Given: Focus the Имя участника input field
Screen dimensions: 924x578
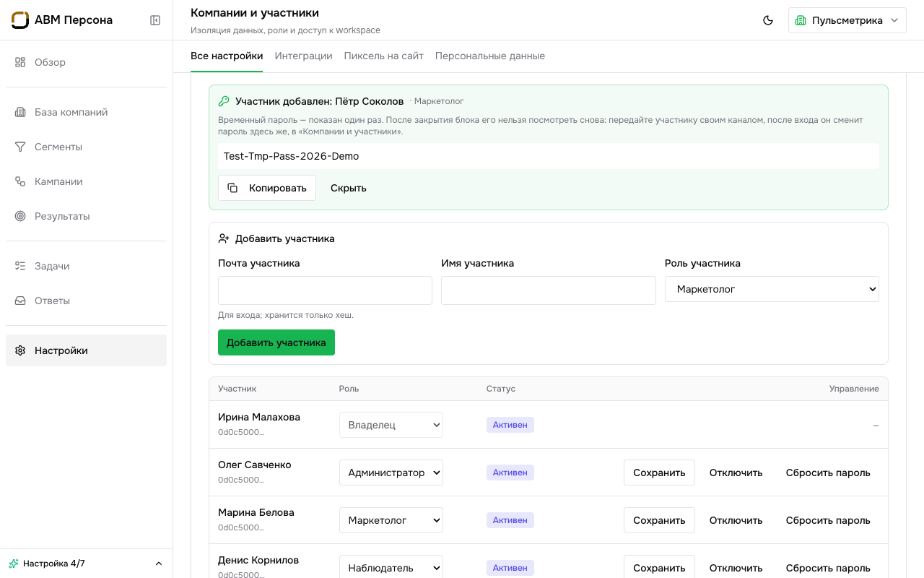Looking at the screenshot, I should [x=549, y=290].
